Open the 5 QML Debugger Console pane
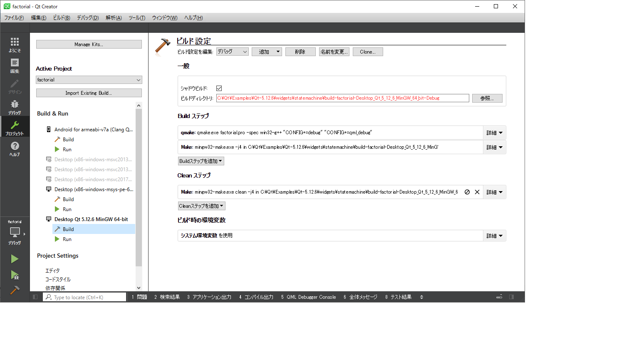Image resolution: width=644 pixels, height=364 pixels. [308, 297]
